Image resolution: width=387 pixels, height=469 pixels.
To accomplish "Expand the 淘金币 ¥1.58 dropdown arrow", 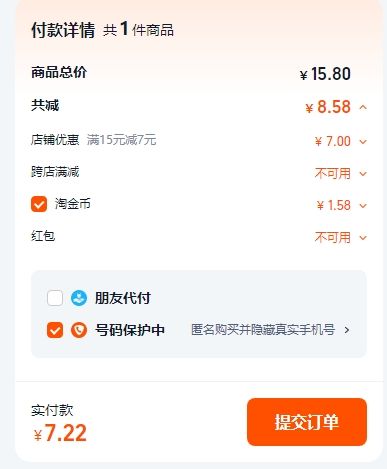I will (x=363, y=206).
